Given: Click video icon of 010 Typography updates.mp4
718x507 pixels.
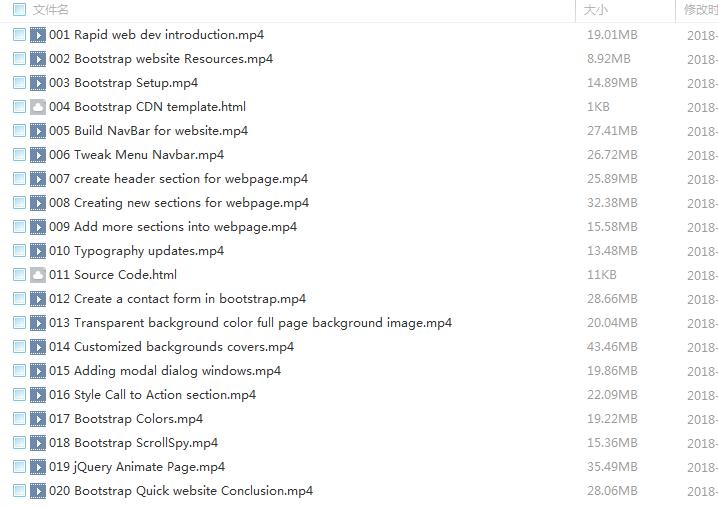Looking at the screenshot, I should pyautogui.click(x=38, y=251).
